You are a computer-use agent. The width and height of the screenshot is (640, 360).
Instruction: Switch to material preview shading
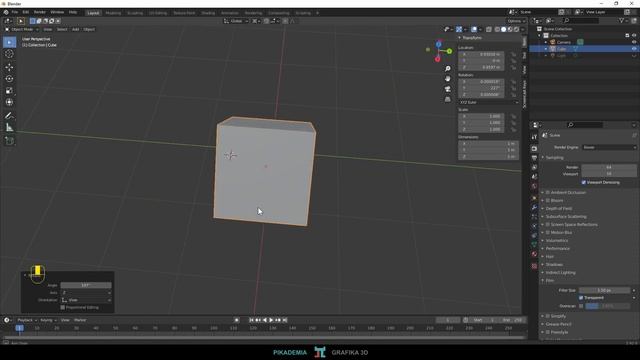click(x=510, y=29)
